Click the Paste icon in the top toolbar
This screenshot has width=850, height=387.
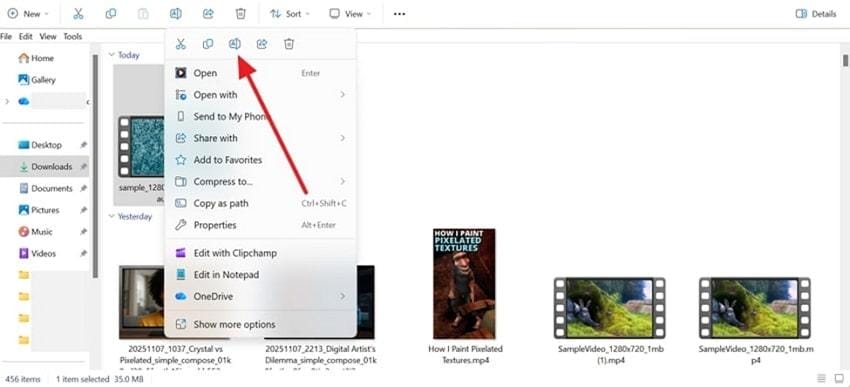(x=143, y=14)
